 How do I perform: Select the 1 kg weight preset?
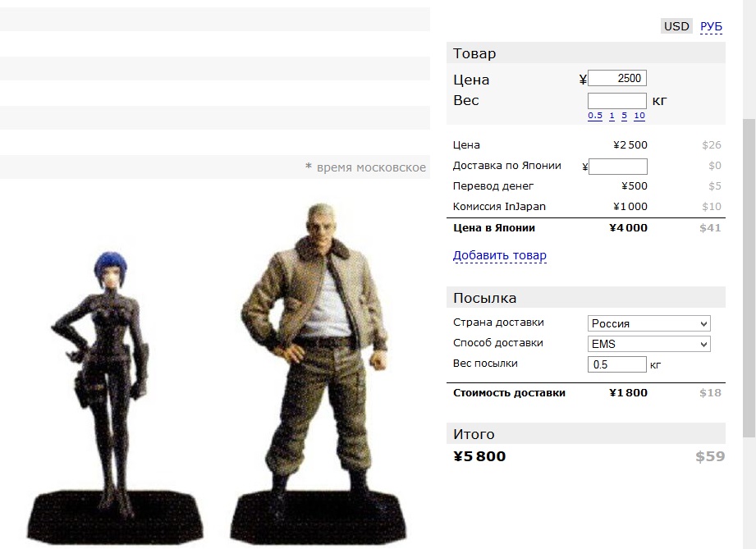click(x=612, y=116)
